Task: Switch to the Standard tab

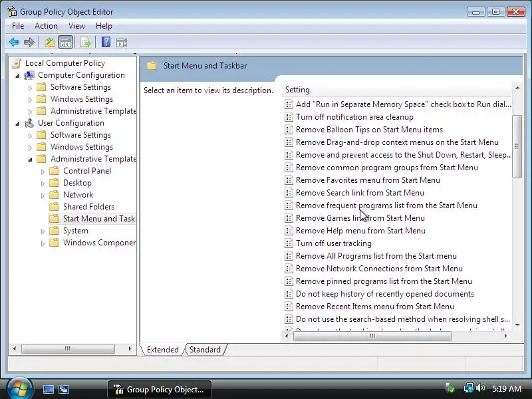Action: (205, 350)
